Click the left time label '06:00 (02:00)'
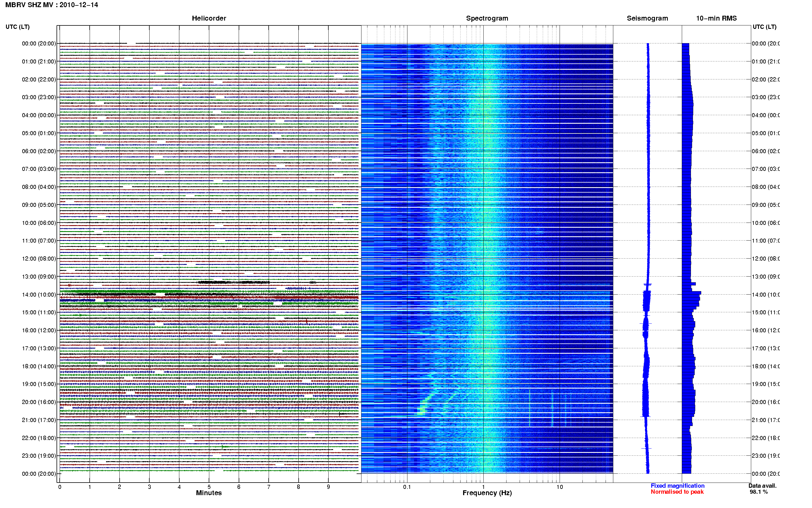This screenshot has height=508, width=812. point(39,151)
